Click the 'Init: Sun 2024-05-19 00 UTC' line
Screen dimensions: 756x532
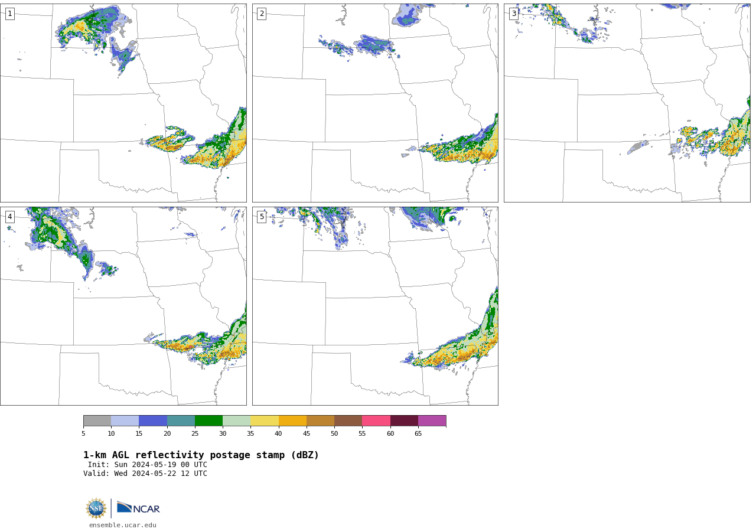click(x=148, y=465)
